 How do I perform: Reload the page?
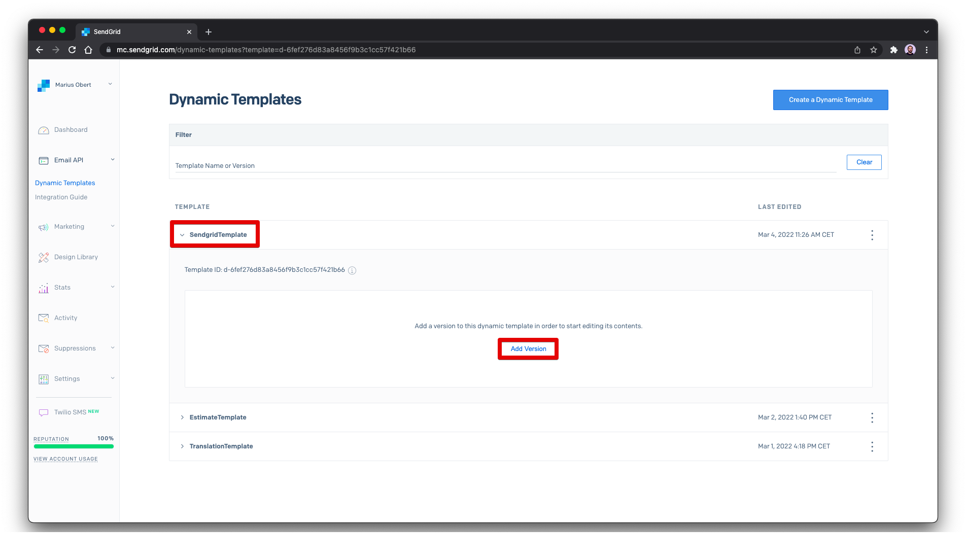(x=72, y=50)
